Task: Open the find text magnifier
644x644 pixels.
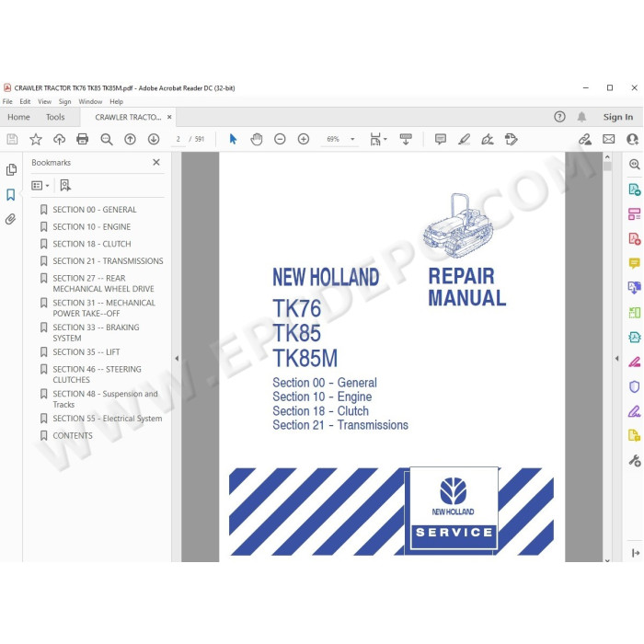Action: [x=107, y=140]
